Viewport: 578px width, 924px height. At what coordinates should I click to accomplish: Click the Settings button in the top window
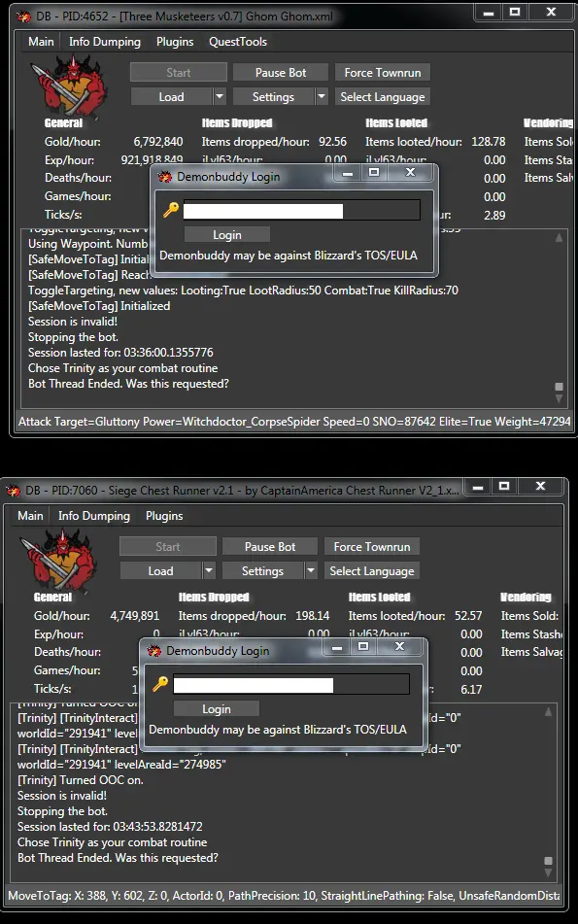point(273,96)
